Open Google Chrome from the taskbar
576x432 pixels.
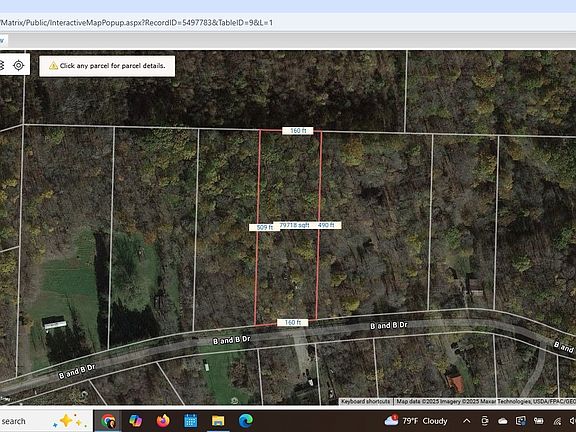point(108,421)
